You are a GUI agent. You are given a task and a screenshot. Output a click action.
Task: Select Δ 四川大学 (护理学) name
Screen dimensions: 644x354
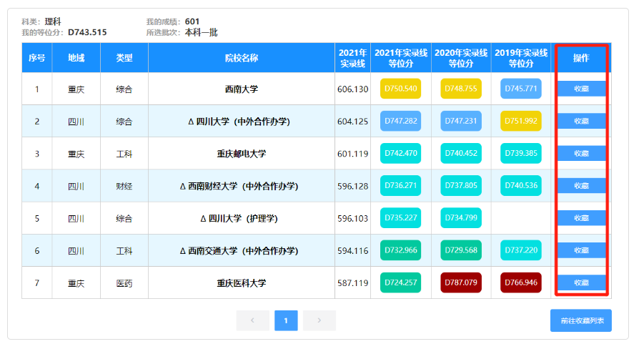coord(239,218)
